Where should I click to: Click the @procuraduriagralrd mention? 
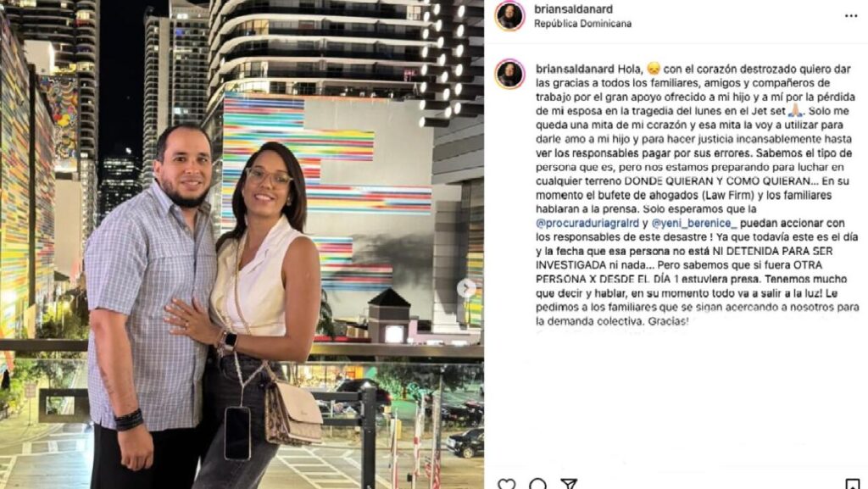(587, 223)
